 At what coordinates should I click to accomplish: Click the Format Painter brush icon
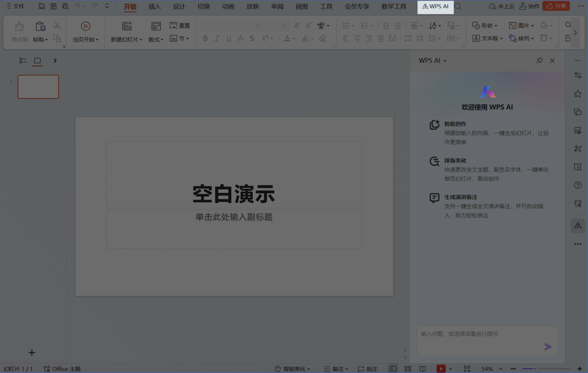pyautogui.click(x=19, y=27)
